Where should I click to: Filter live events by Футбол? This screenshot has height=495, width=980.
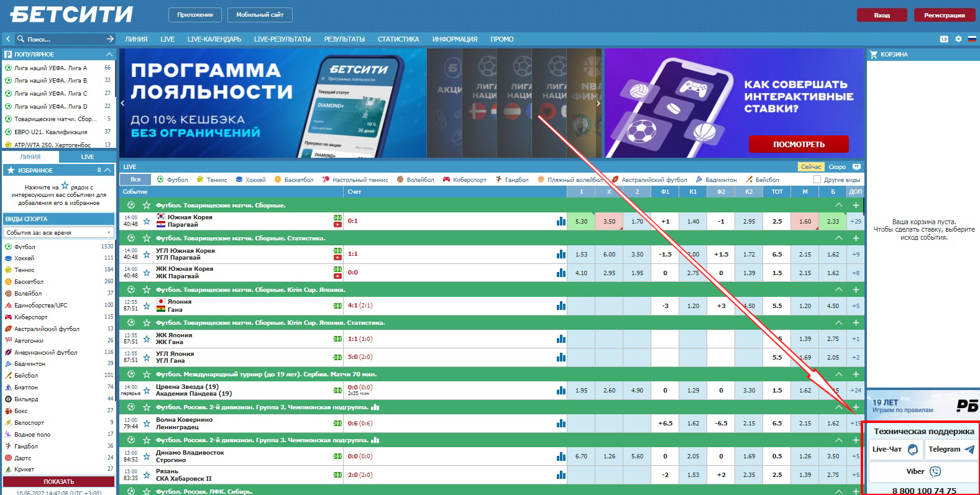172,179
